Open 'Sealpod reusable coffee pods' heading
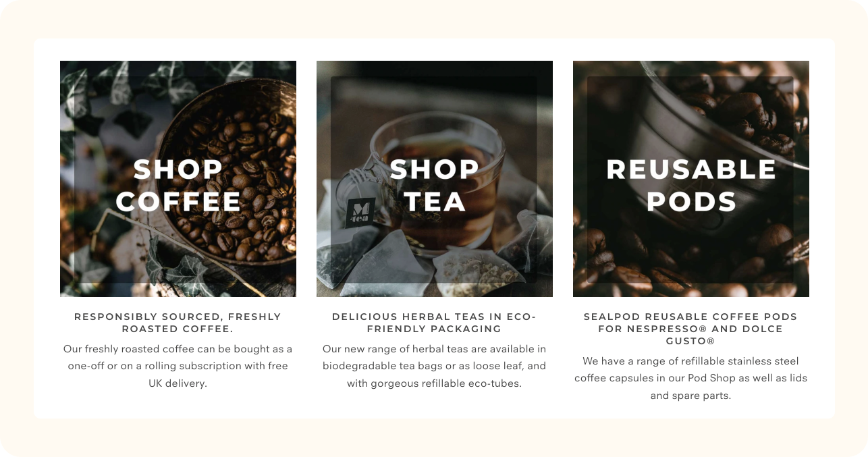This screenshot has height=457, width=868. (690, 329)
